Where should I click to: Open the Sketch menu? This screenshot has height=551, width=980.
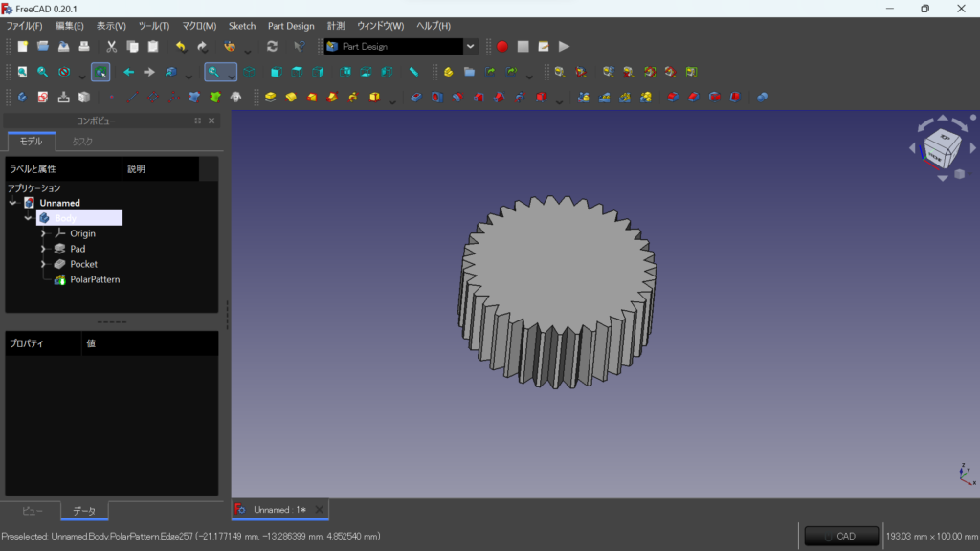coord(242,26)
